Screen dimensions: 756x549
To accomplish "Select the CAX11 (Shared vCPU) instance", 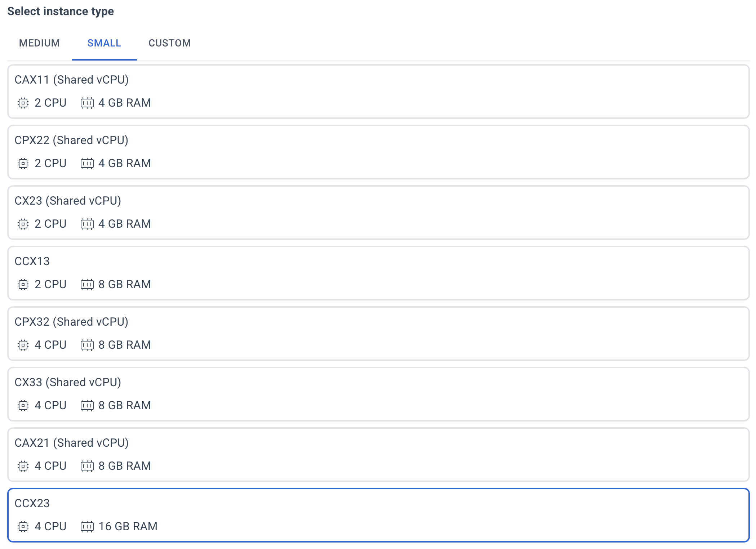I will 378,91.
